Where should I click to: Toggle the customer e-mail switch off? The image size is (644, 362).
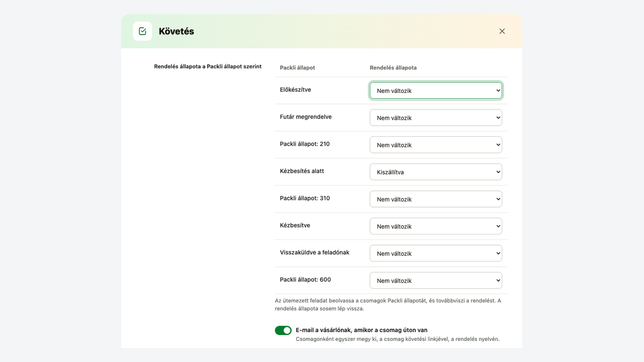point(283,330)
